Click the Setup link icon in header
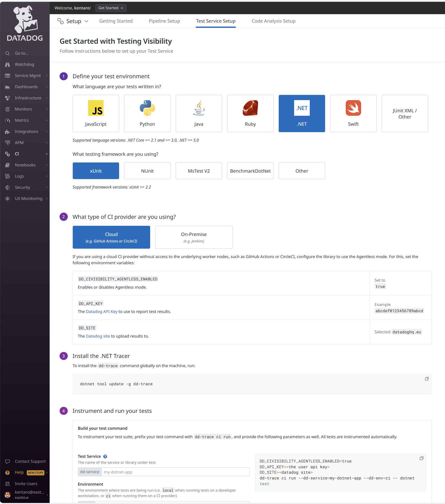 tap(60, 21)
